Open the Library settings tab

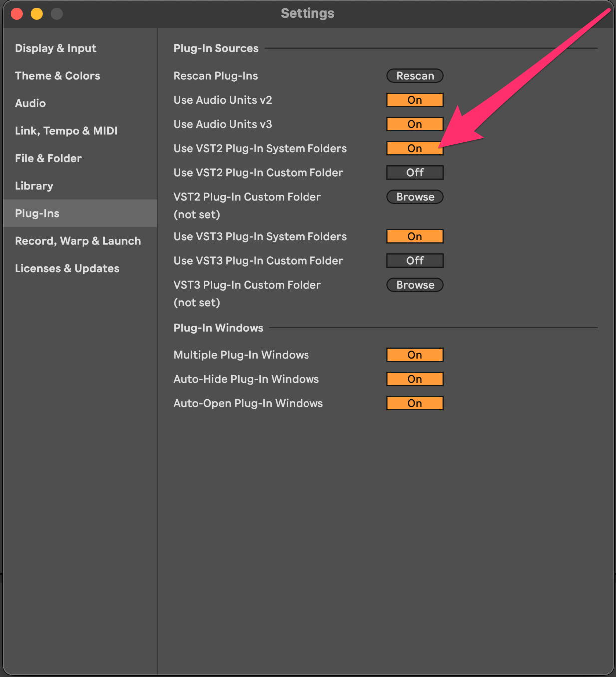[80, 186]
